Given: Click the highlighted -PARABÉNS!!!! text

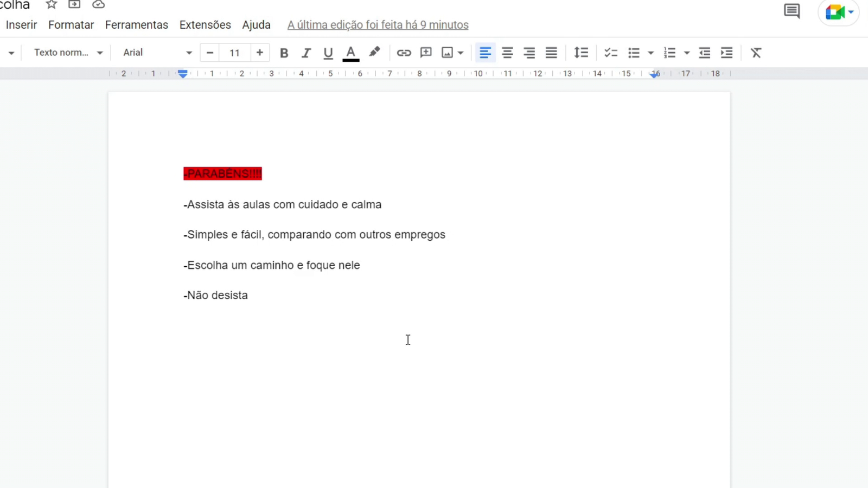Looking at the screenshot, I should [222, 174].
